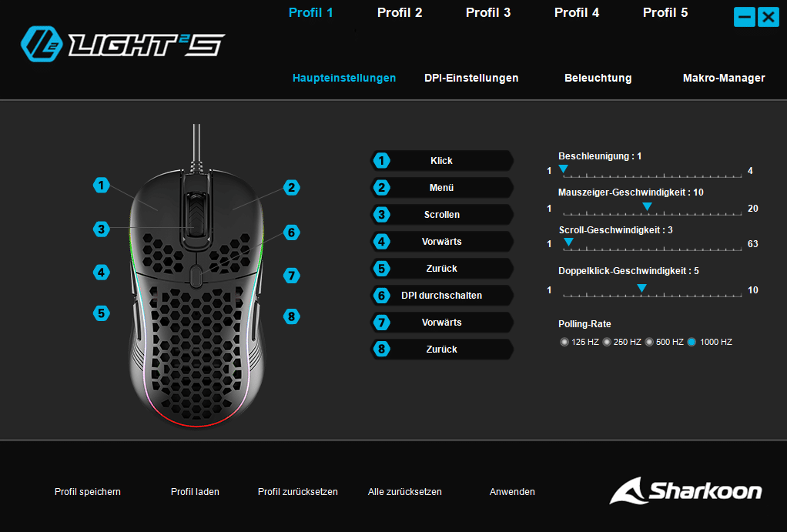
Task: Click hexagon marker 6 beside mouse image
Action: (292, 233)
